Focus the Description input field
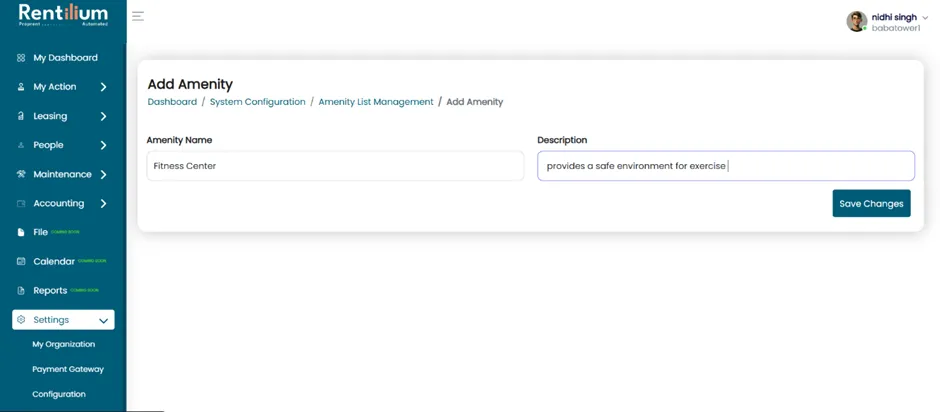This screenshot has height=412, width=940. [726, 166]
